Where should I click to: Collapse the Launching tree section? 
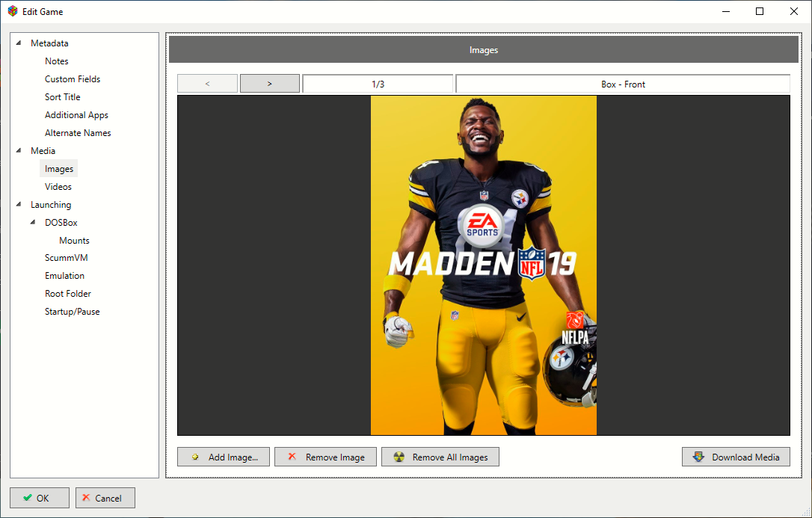(19, 204)
